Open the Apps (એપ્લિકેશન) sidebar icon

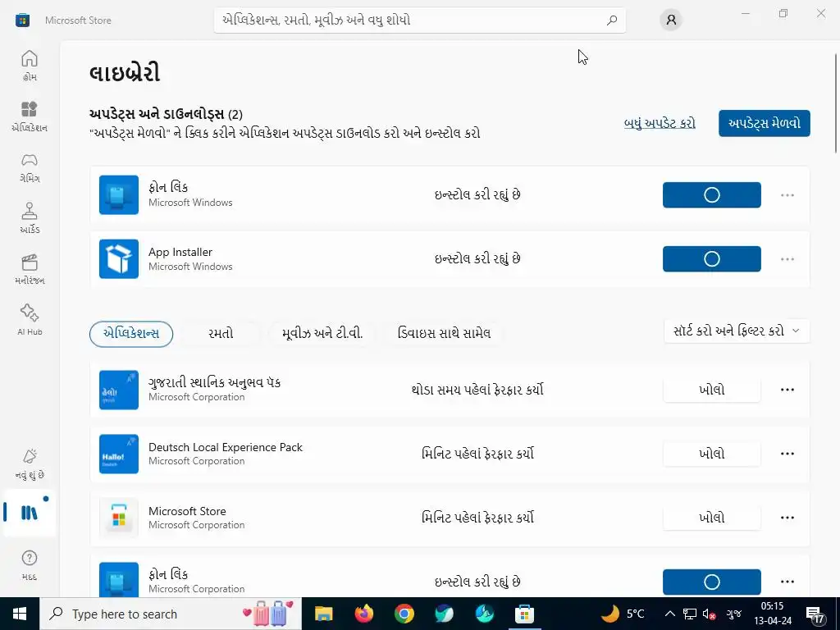coord(30,116)
